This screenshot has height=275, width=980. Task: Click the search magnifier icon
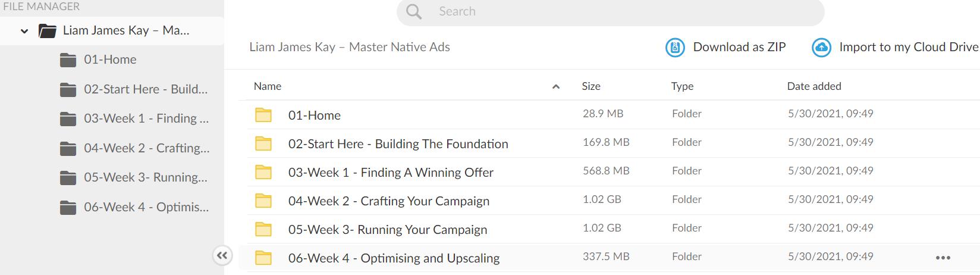414,11
